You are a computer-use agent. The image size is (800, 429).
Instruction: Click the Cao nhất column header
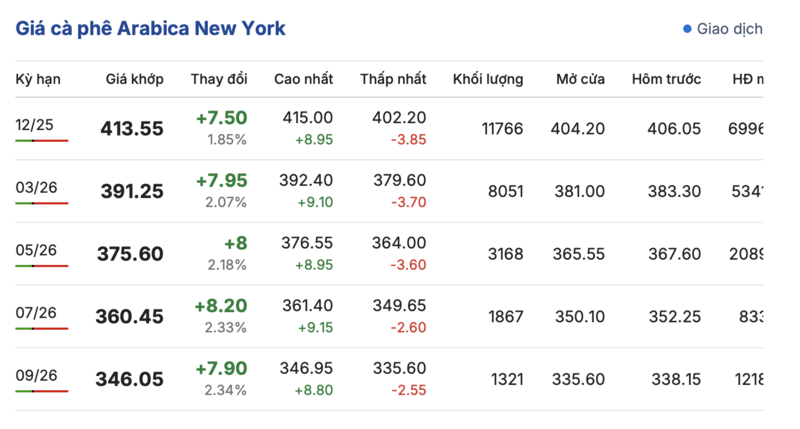click(x=303, y=79)
